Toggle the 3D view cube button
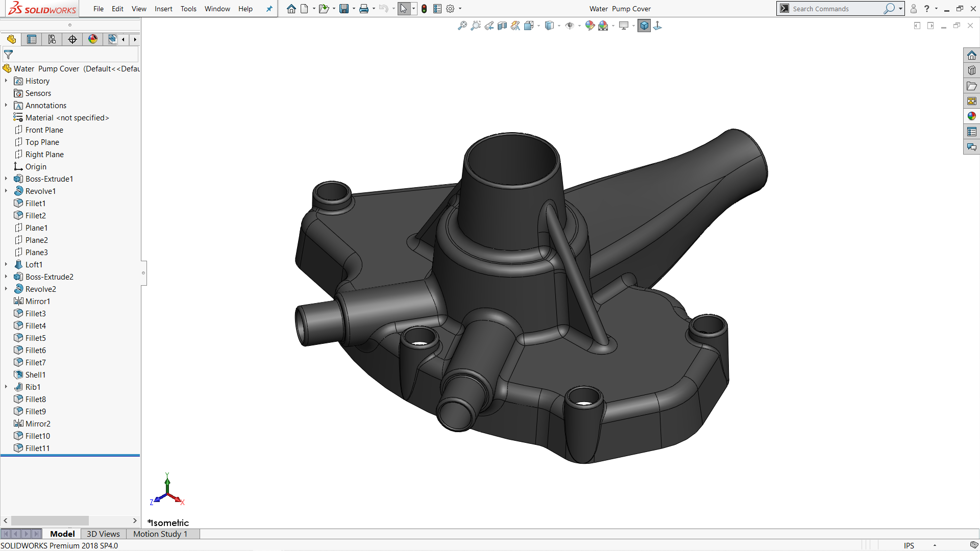The height and width of the screenshot is (551, 980). 644,26
